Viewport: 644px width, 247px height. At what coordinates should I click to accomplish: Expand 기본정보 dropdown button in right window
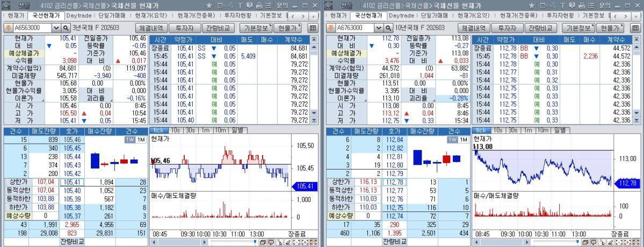578,28
